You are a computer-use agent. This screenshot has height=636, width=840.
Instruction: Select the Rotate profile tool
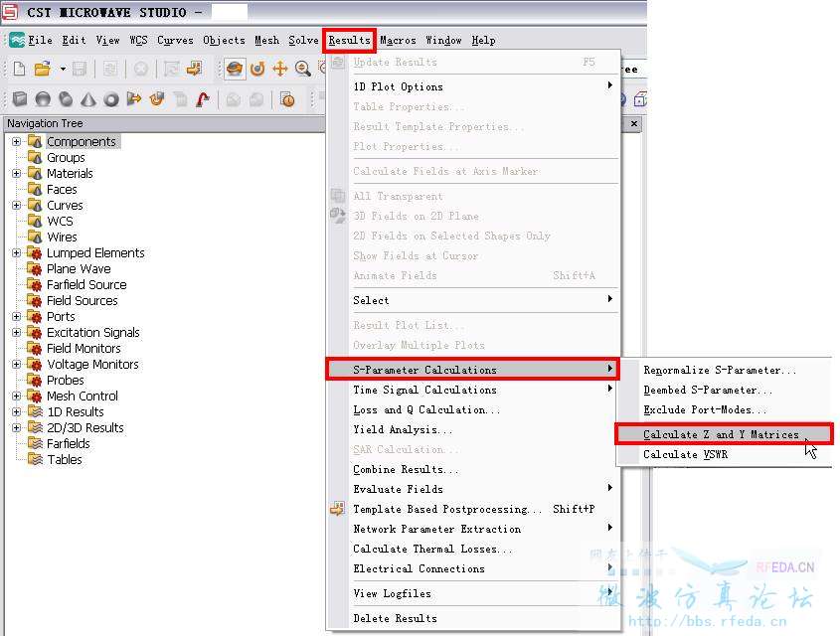pos(157,99)
